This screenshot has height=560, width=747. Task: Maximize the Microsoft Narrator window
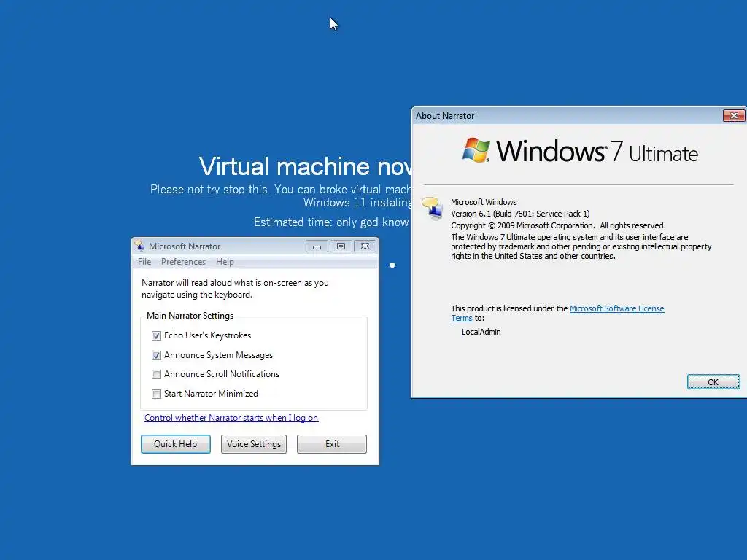coord(341,246)
